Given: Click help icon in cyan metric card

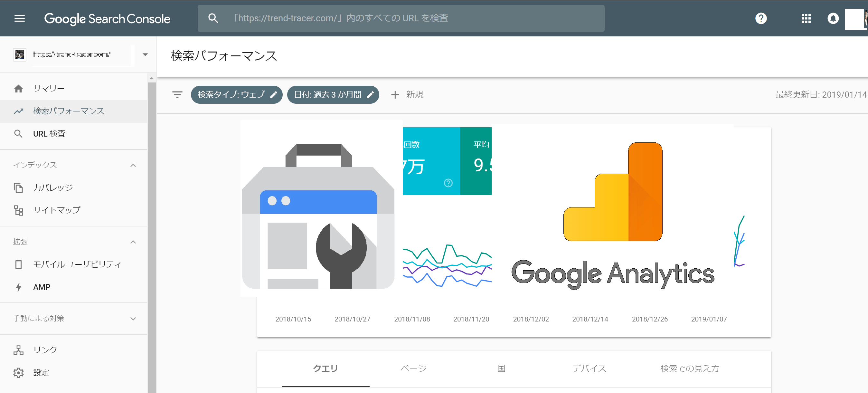Looking at the screenshot, I should 448,183.
